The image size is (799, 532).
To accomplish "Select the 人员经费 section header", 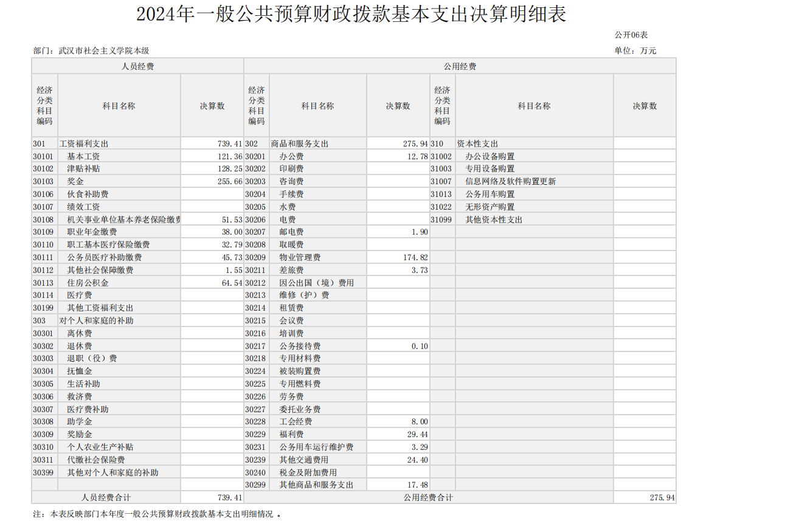I will point(137,66).
